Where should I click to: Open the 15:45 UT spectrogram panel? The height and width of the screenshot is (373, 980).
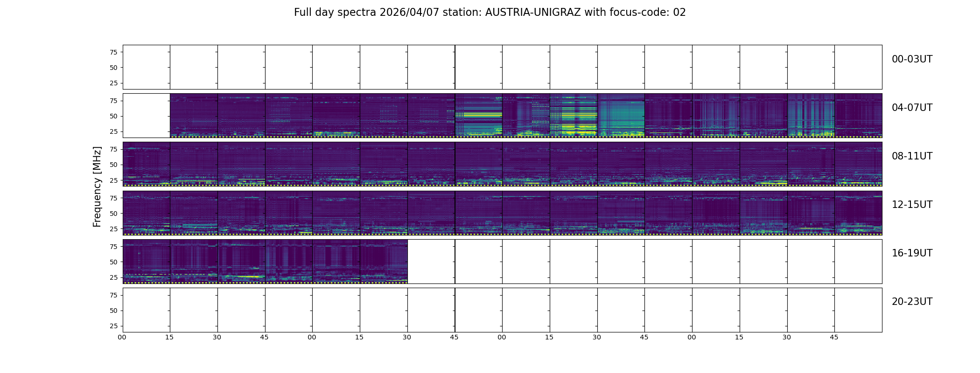tap(858, 213)
